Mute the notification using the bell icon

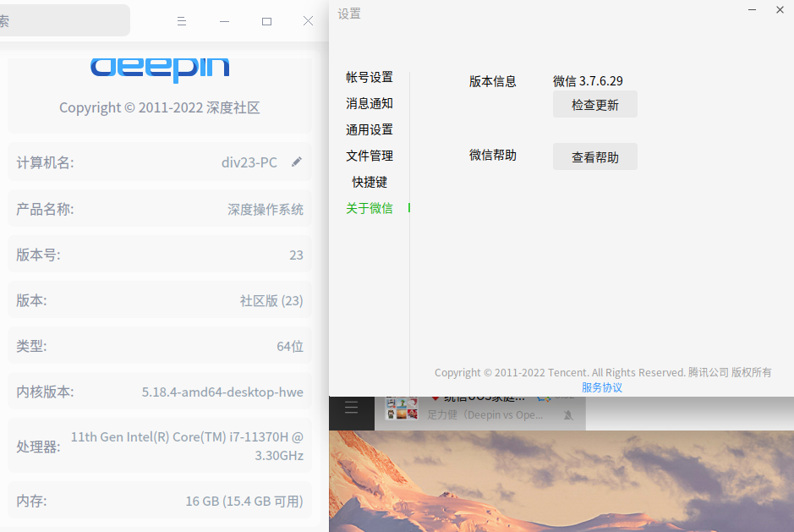coord(569,414)
